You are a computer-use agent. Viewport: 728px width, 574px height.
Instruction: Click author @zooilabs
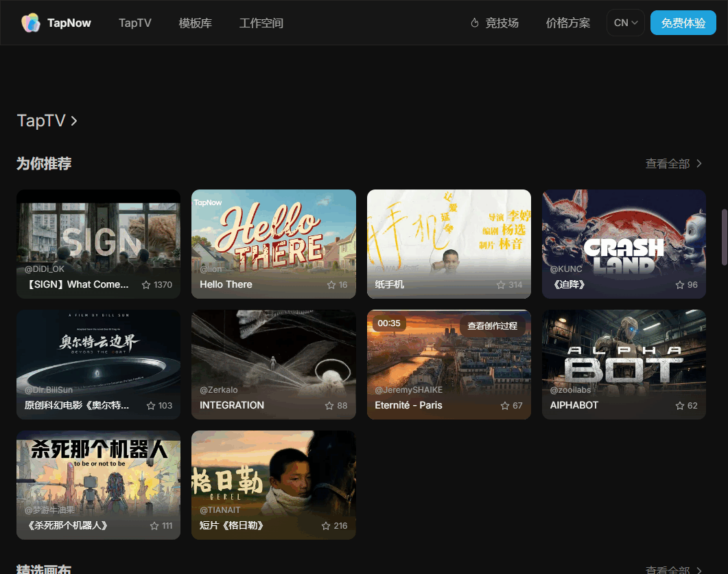(571, 390)
